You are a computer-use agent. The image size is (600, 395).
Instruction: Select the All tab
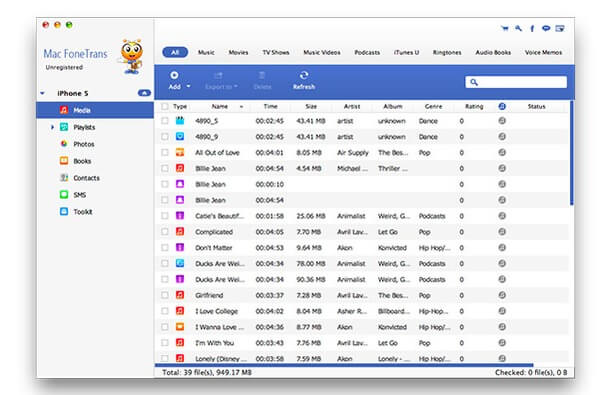(175, 52)
